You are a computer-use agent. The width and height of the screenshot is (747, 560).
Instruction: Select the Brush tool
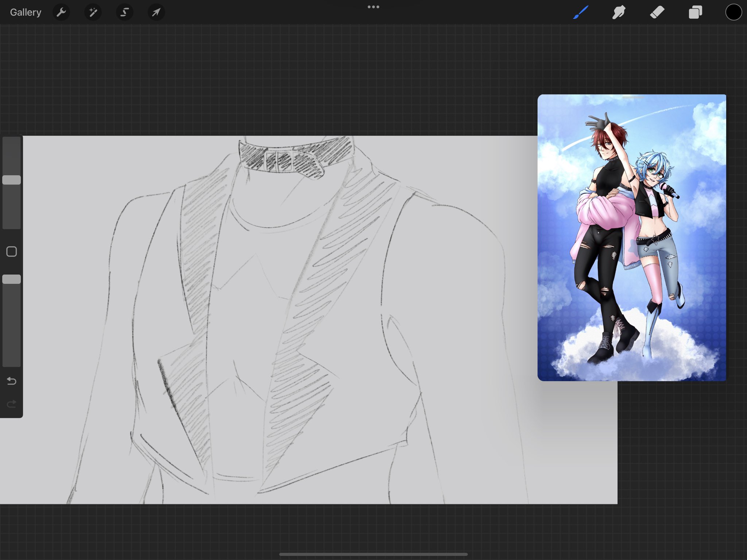581,12
